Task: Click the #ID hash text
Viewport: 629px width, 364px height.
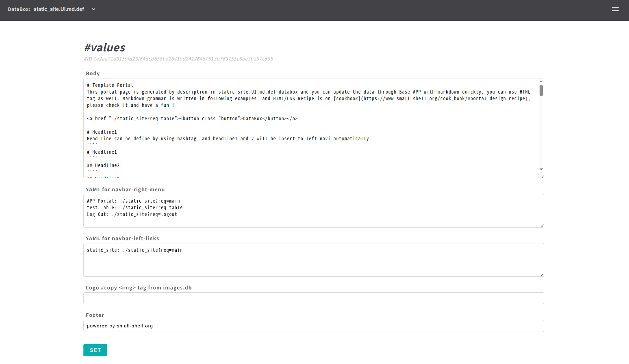Action: click(178, 59)
